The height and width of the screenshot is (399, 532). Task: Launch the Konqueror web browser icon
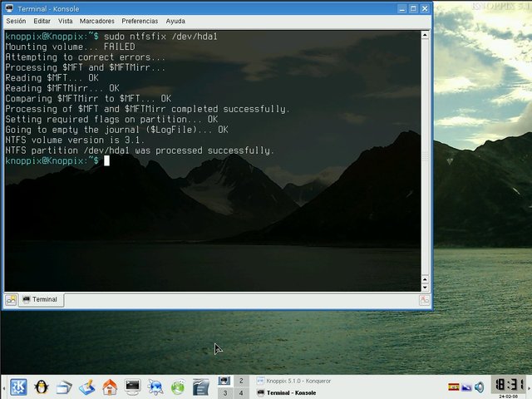(155, 387)
